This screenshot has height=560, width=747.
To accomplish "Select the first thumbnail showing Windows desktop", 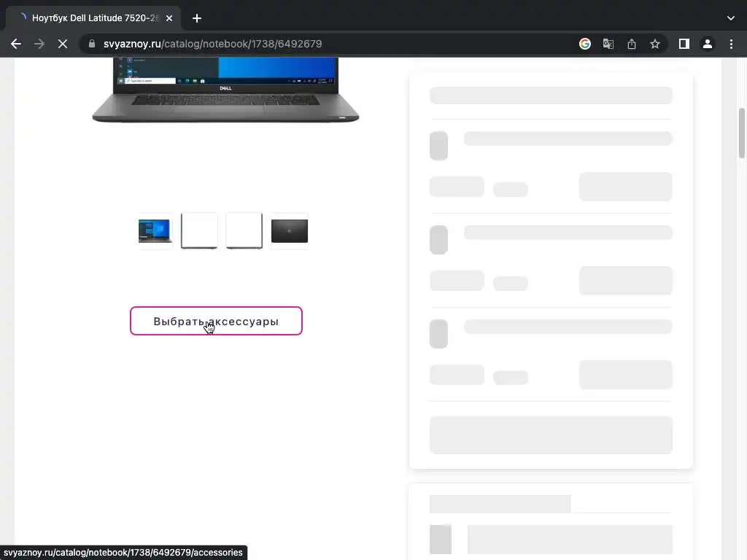I will tap(155, 231).
